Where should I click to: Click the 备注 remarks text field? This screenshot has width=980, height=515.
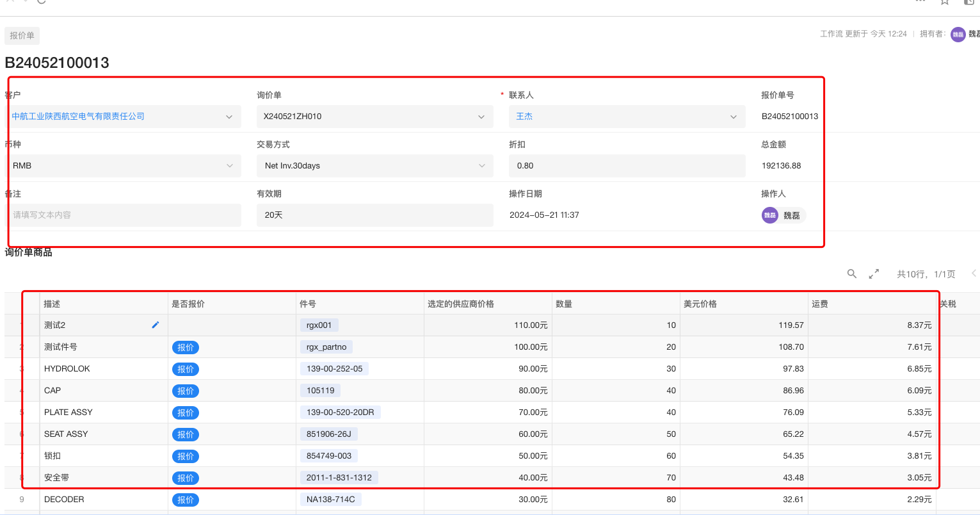point(125,215)
